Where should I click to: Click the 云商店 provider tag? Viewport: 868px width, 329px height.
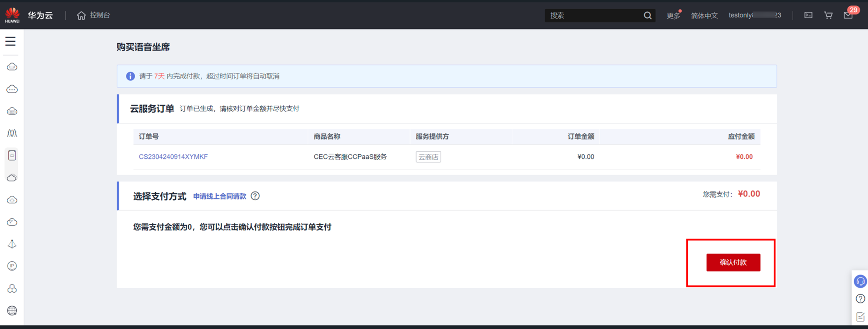click(428, 157)
